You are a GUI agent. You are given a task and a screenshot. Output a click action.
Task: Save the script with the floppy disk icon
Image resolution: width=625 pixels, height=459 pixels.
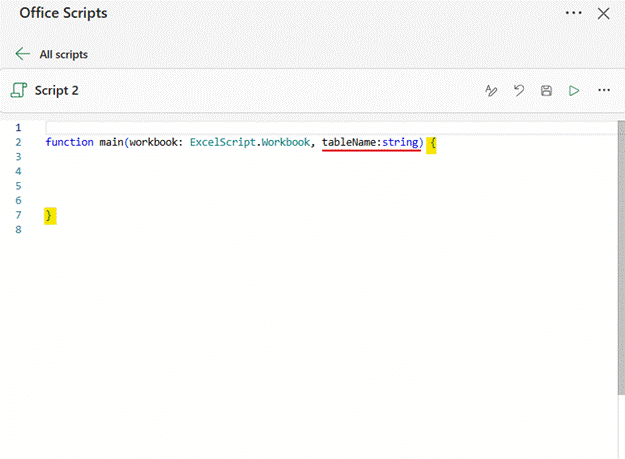point(546,91)
